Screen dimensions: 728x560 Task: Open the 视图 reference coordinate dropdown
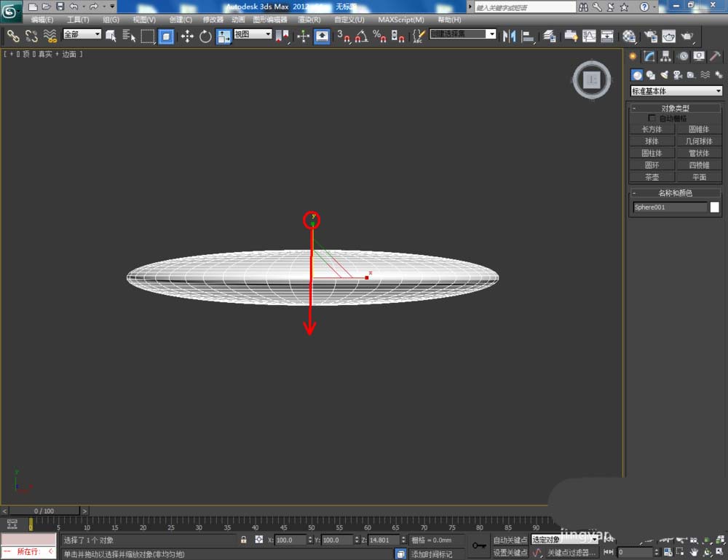(x=253, y=34)
